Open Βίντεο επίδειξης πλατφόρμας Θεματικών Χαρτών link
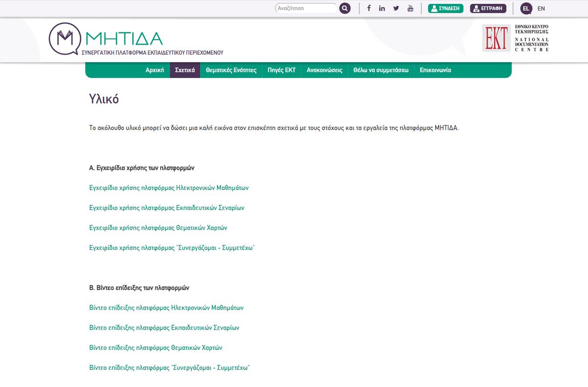 tap(155, 348)
